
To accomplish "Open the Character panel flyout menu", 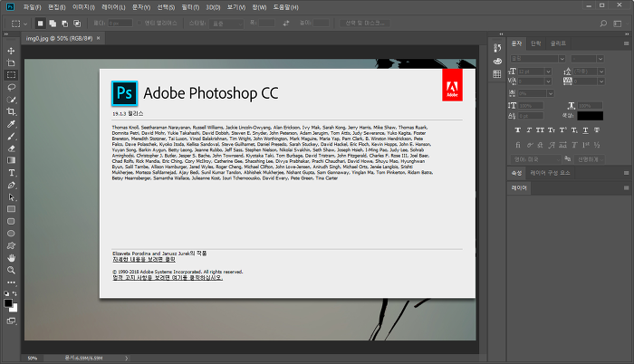I will point(627,43).
